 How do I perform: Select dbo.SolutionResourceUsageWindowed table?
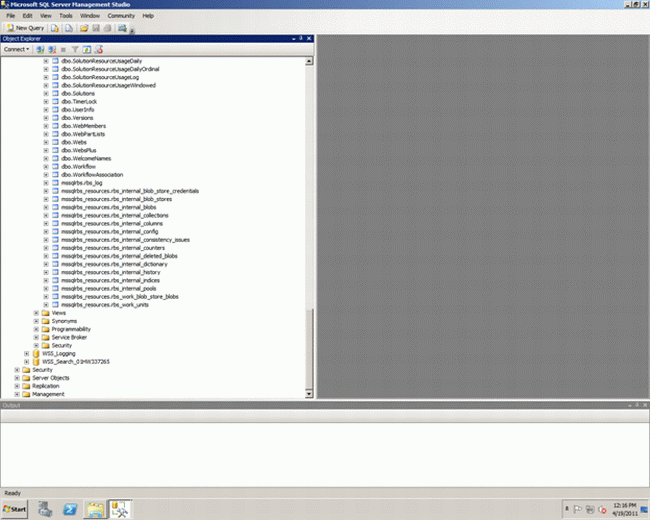click(x=108, y=85)
